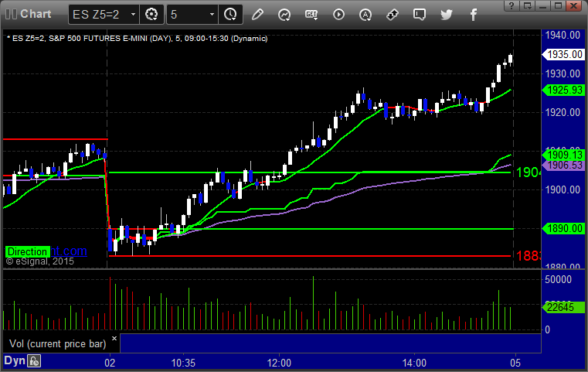Image resolution: width=588 pixels, height=372 pixels.
Task: Click the 1900.00 price axis label
Action: (x=563, y=189)
